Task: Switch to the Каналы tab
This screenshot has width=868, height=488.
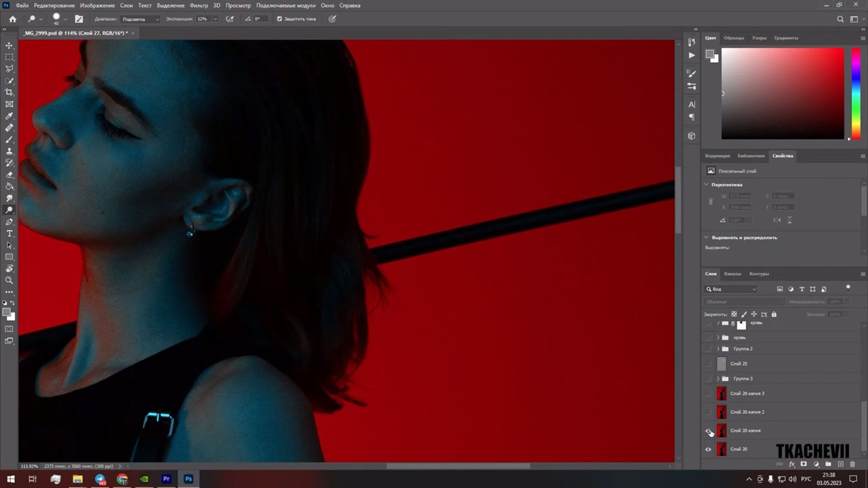Action: pos(732,274)
